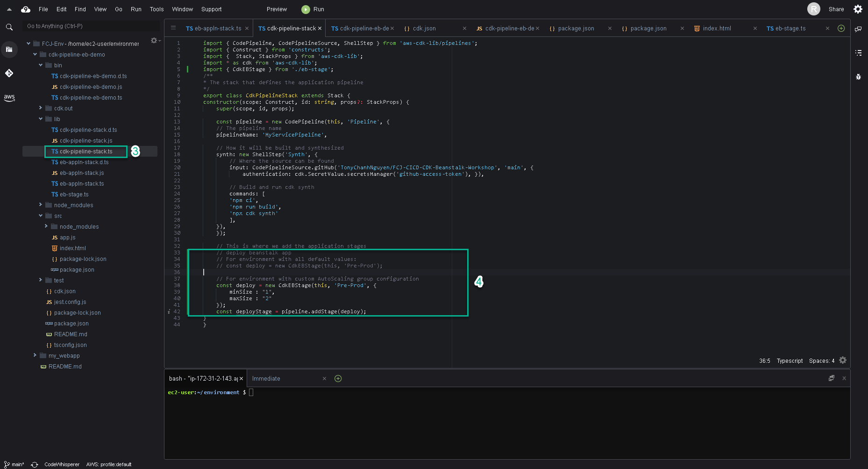Open the Collaborate panel icon

tap(858, 29)
